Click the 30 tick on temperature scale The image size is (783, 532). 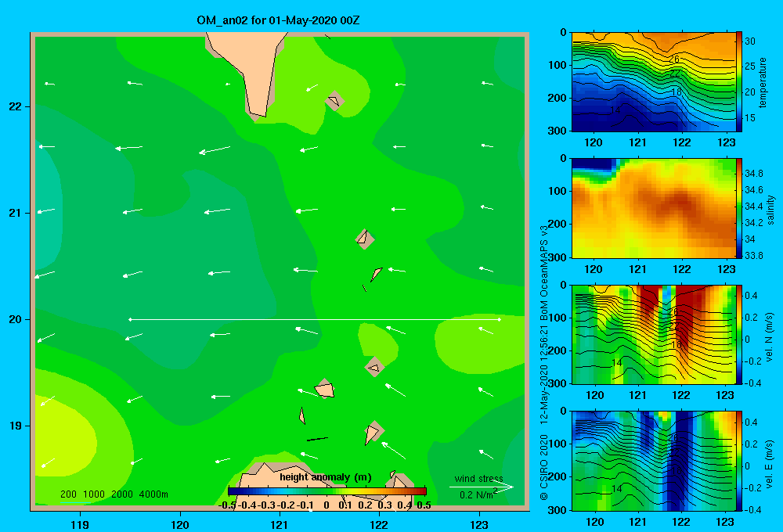tap(750, 41)
